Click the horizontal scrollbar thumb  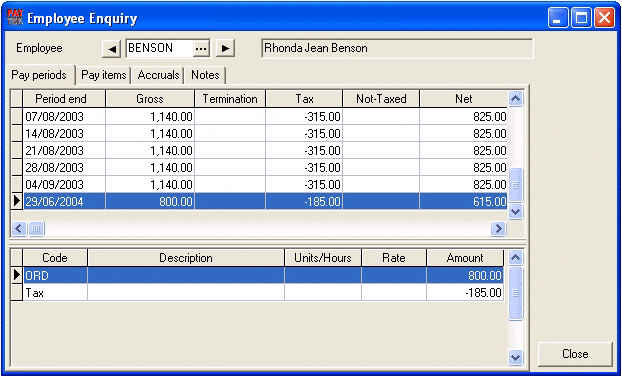click(x=36, y=228)
